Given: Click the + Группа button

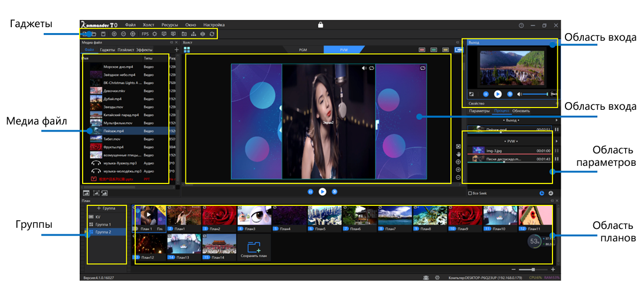Looking at the screenshot, I should [106, 208].
